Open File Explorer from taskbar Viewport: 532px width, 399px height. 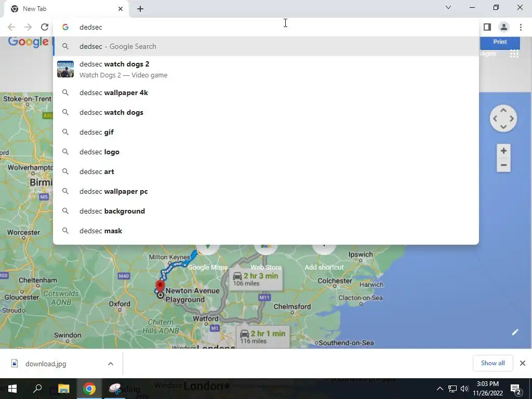(x=63, y=389)
